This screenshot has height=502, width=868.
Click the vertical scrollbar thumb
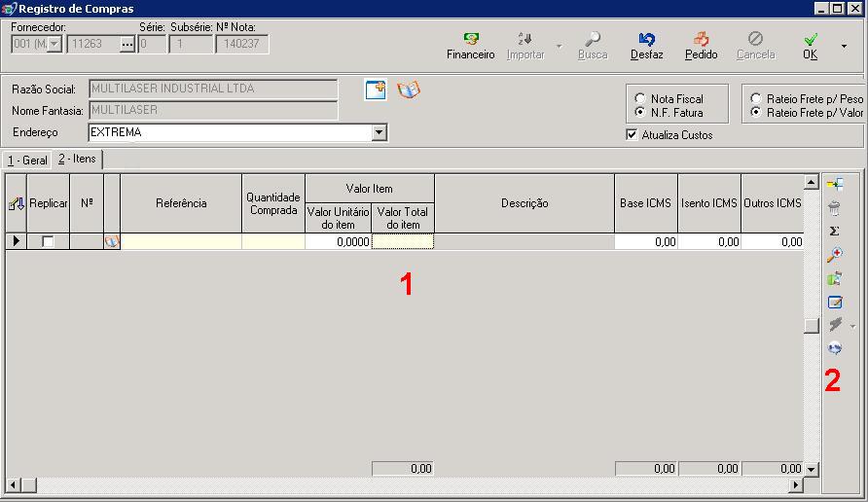coord(811,326)
